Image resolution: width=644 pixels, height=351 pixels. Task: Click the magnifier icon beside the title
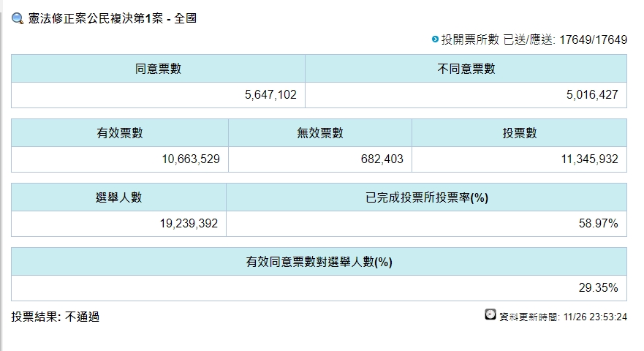click(x=18, y=18)
